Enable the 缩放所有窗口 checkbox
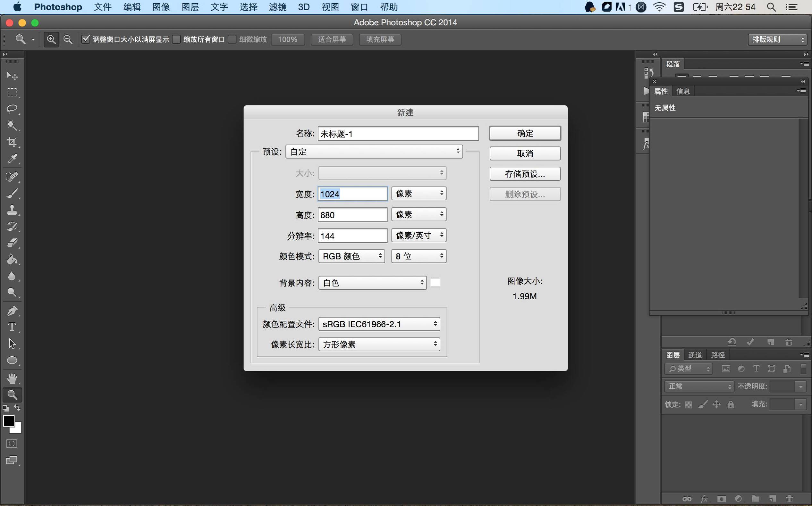Viewport: 812px width, 506px height. [177, 39]
